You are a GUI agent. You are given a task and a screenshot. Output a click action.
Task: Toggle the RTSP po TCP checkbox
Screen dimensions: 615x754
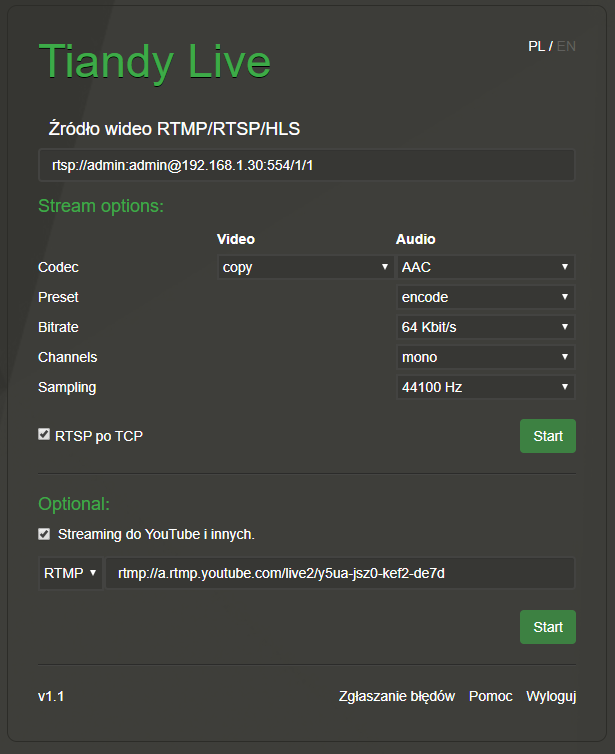44,435
